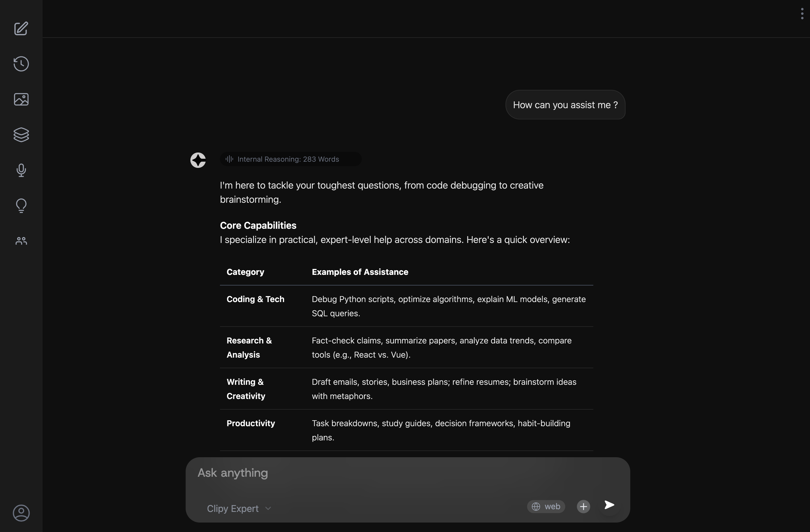The height and width of the screenshot is (532, 810).
Task: Open the image gallery icon in the sidebar
Action: click(x=21, y=99)
